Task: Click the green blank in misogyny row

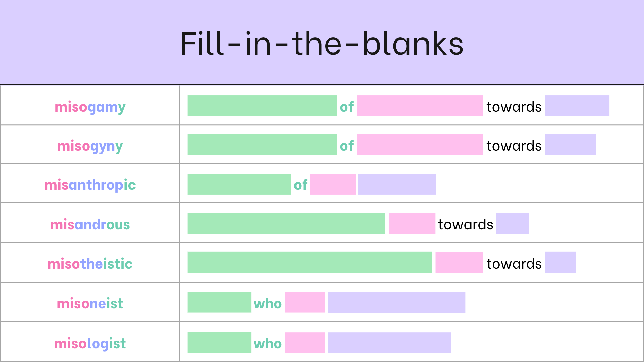Action: (x=262, y=145)
